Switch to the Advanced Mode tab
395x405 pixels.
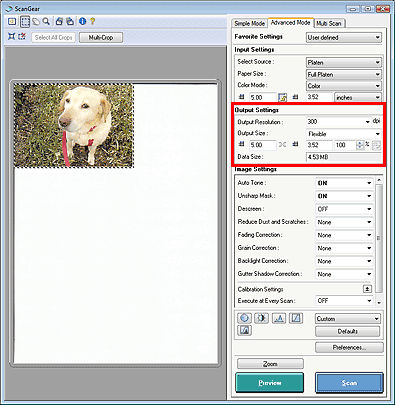(x=290, y=22)
